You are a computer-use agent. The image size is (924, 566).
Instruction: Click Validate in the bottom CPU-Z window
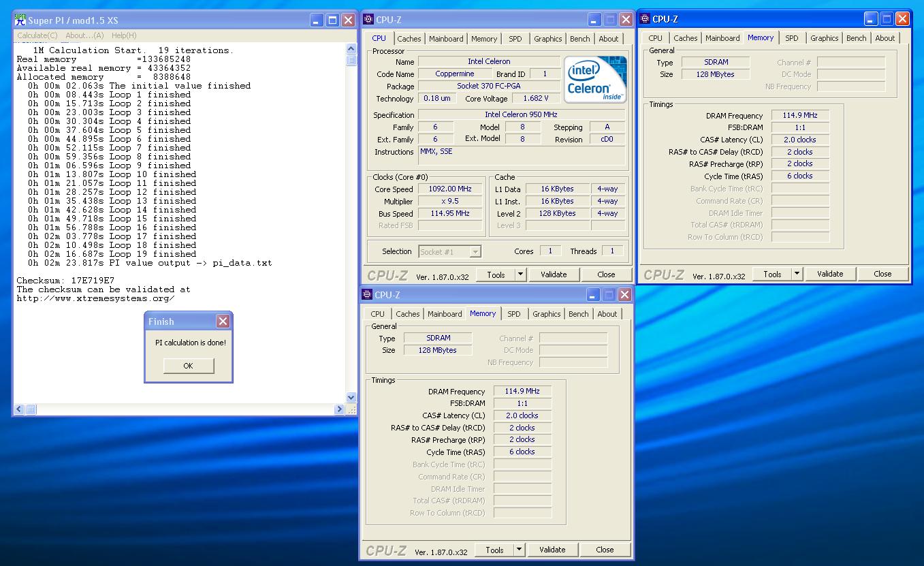(552, 550)
